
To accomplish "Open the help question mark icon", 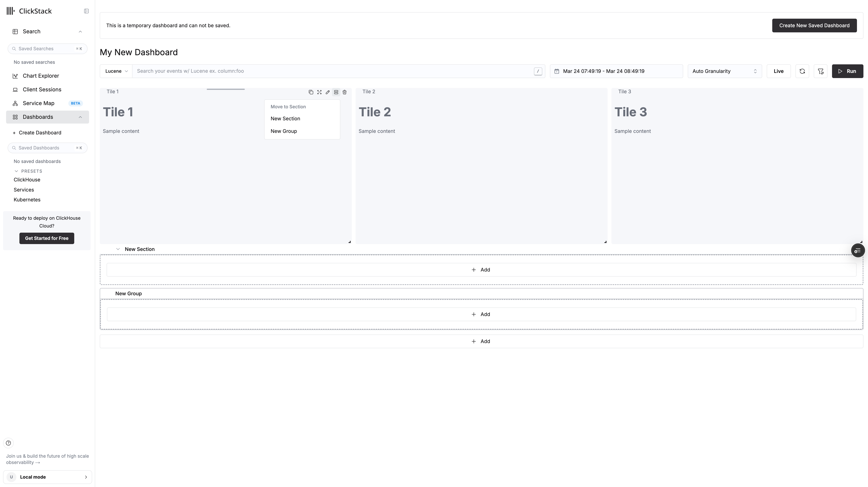I will [x=8, y=443].
